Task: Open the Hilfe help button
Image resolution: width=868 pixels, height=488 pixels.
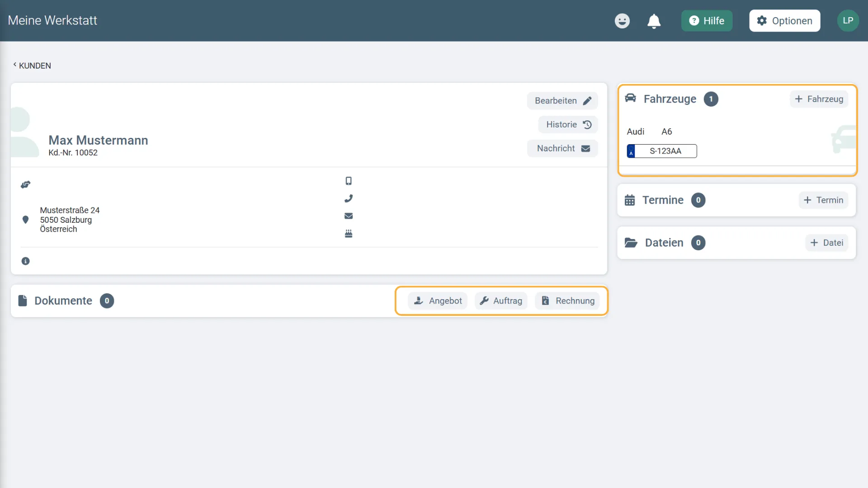Action: pyautogui.click(x=707, y=21)
